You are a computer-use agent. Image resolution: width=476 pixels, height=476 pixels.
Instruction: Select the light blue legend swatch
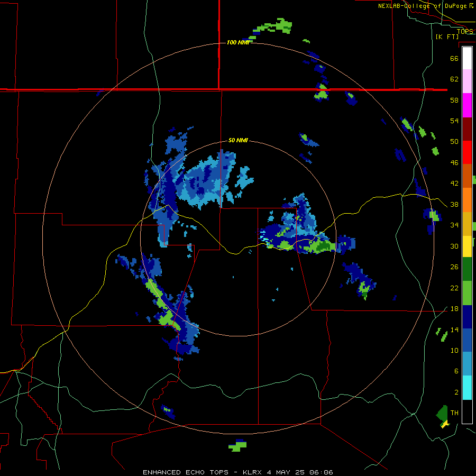click(x=467, y=364)
